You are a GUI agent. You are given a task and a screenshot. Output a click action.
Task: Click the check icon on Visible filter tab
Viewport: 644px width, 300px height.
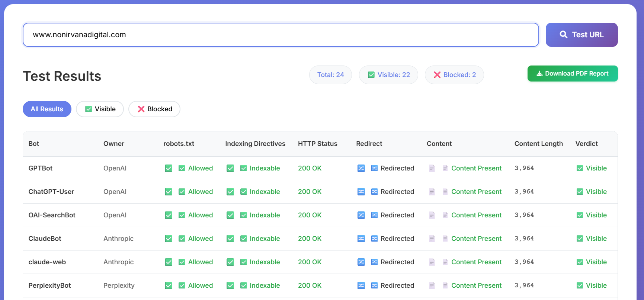tap(89, 109)
